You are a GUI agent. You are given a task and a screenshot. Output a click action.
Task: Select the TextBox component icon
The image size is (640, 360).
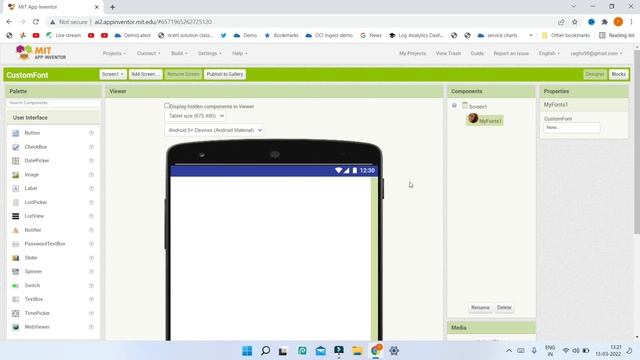(16, 299)
